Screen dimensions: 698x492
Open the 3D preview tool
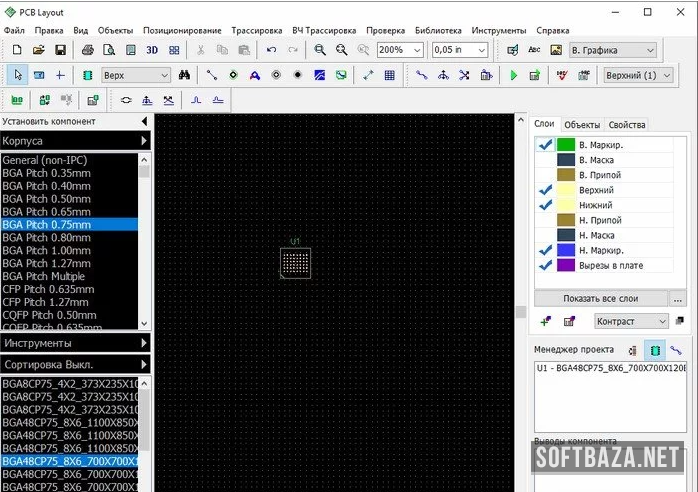coord(152,50)
